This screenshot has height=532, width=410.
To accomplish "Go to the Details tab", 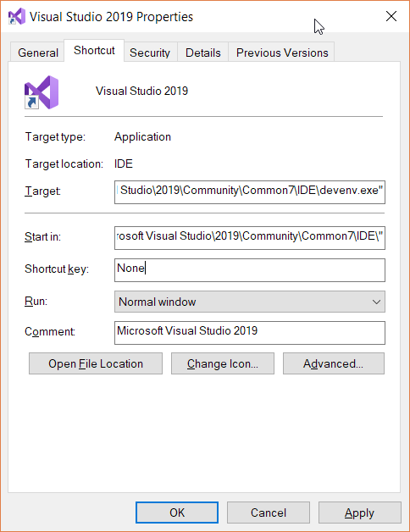I will pyautogui.click(x=203, y=53).
